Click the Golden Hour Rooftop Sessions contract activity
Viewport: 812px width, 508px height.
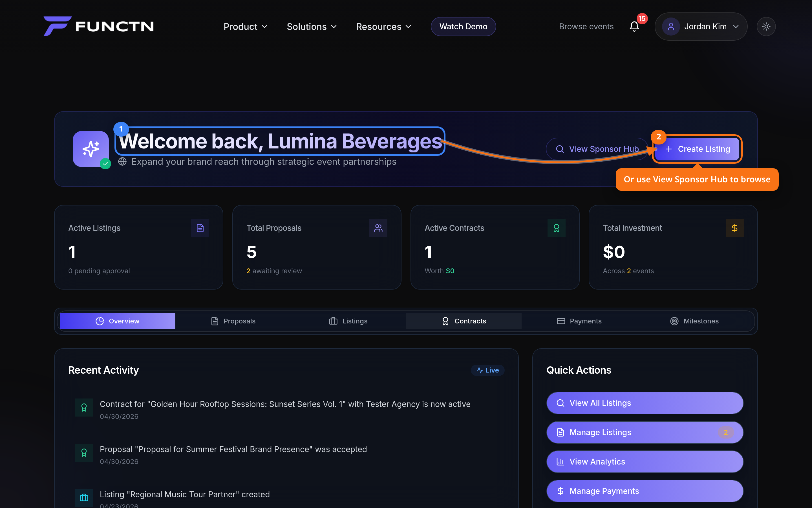point(286,410)
